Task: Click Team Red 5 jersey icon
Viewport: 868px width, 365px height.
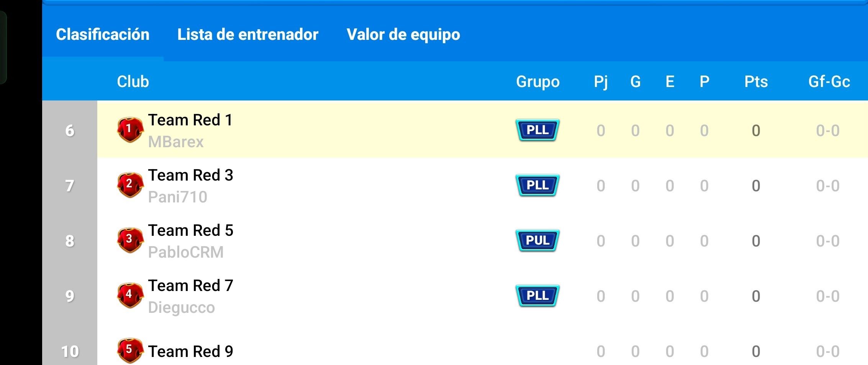Action: [x=130, y=240]
